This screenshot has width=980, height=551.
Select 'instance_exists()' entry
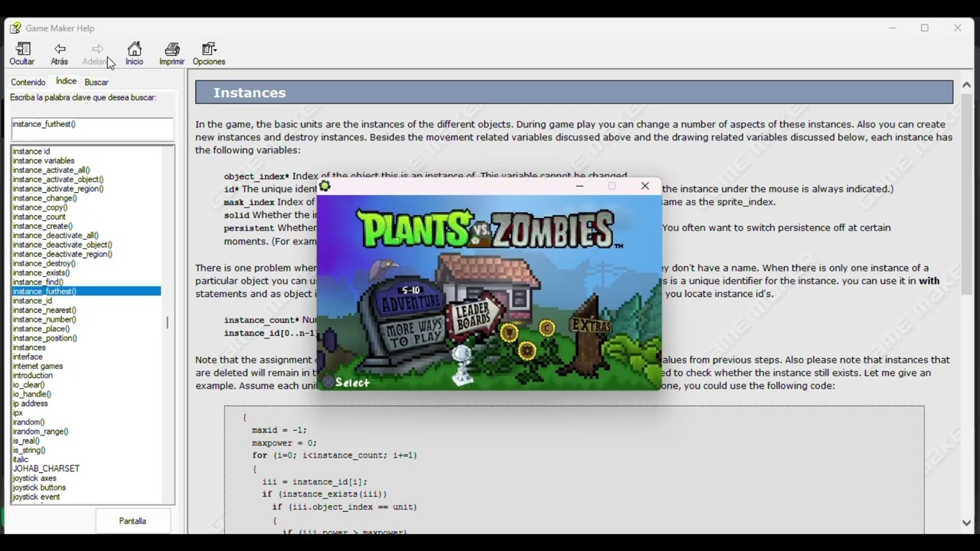(x=41, y=272)
